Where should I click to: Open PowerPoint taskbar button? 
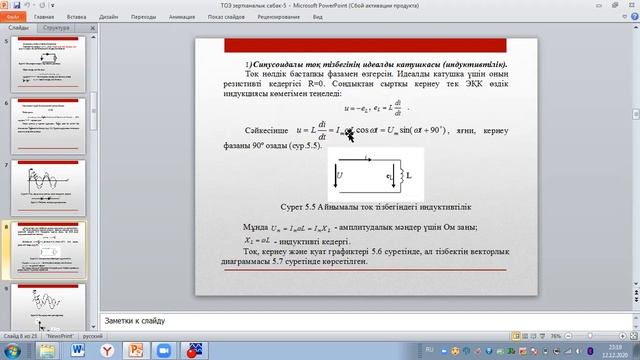click(136, 351)
